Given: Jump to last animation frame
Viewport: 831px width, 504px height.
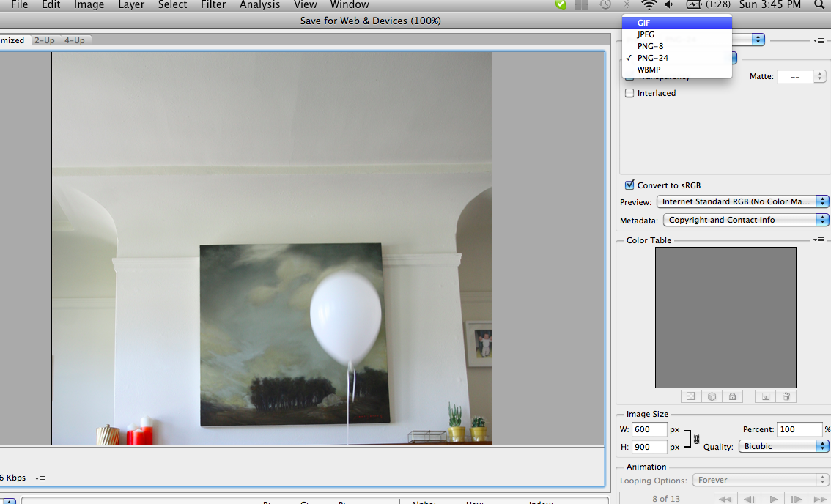Looking at the screenshot, I should [820, 499].
